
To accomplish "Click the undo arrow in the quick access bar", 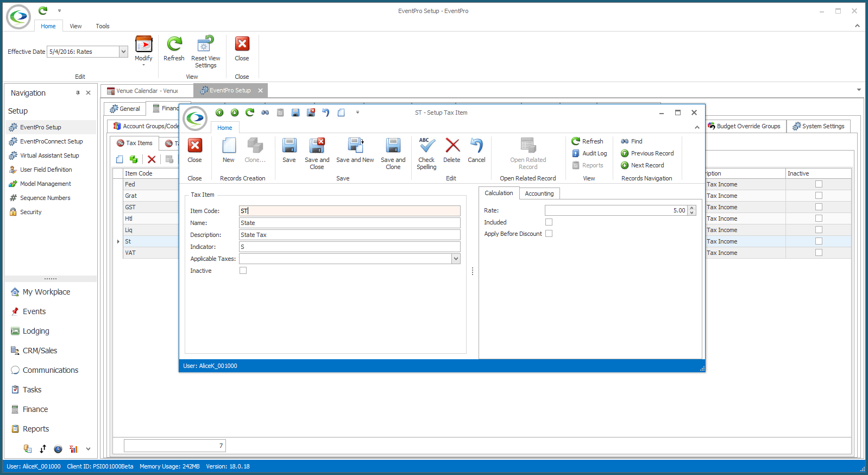I will (x=326, y=112).
